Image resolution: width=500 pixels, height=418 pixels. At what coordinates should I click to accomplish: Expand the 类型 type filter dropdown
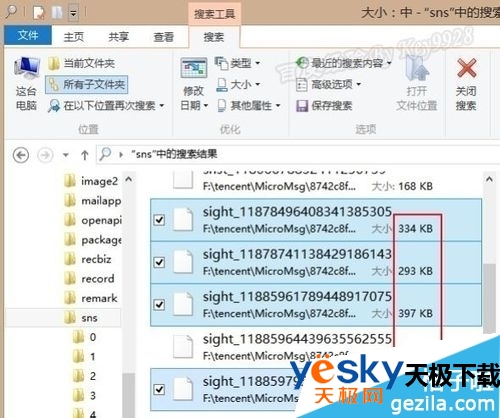[x=237, y=63]
